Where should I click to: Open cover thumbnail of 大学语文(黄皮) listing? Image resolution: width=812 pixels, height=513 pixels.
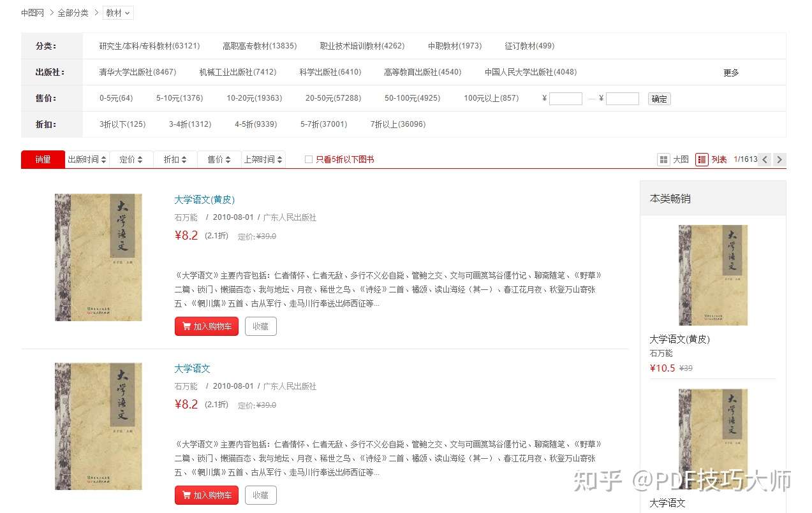click(x=98, y=257)
